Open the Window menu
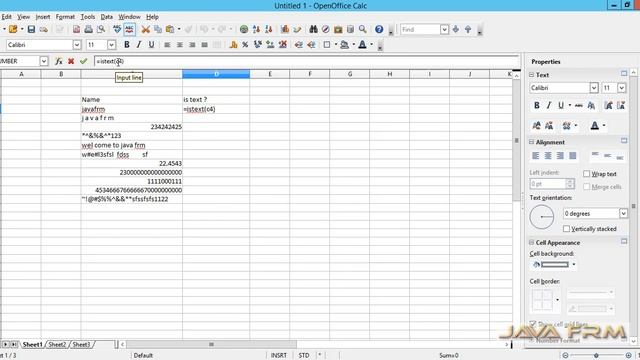Viewport: 640px width, 360px height. pyautogui.click(x=129, y=17)
